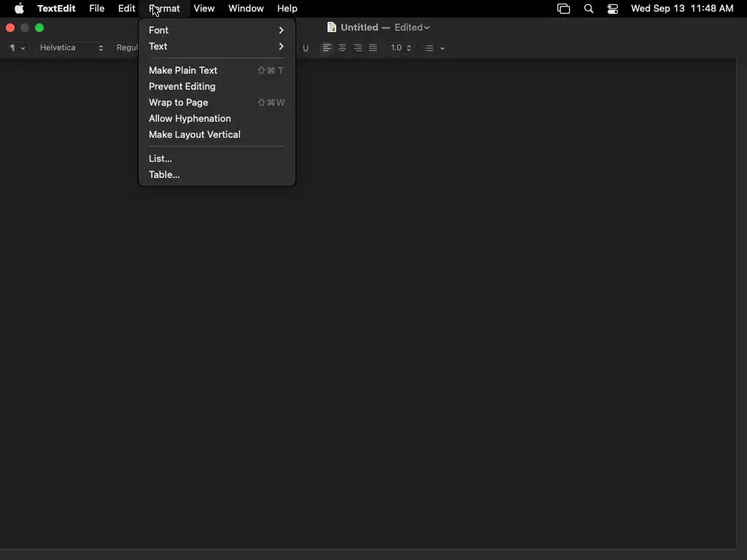Toggle Allow Hyphenation
The height and width of the screenshot is (560, 747).
pyautogui.click(x=217, y=119)
